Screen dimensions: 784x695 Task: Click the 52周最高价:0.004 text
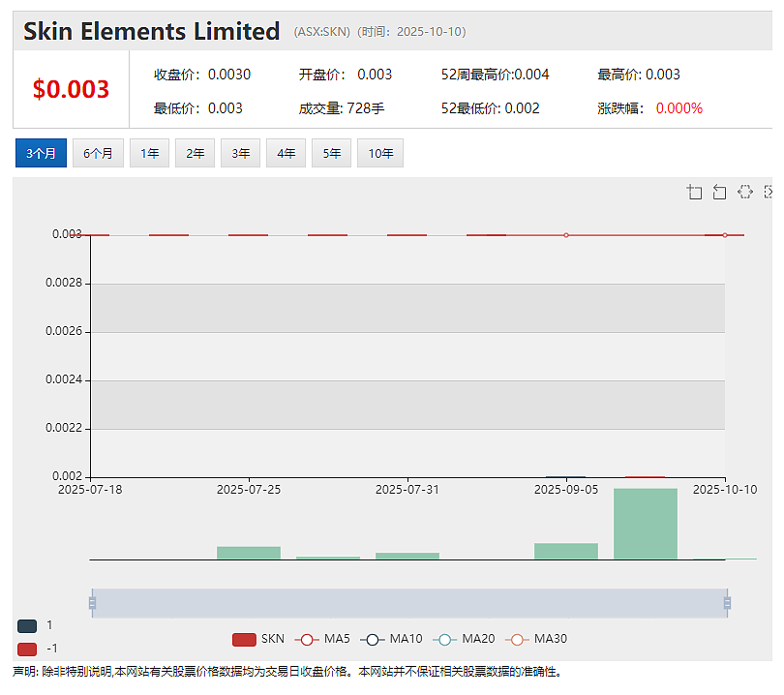495,75
